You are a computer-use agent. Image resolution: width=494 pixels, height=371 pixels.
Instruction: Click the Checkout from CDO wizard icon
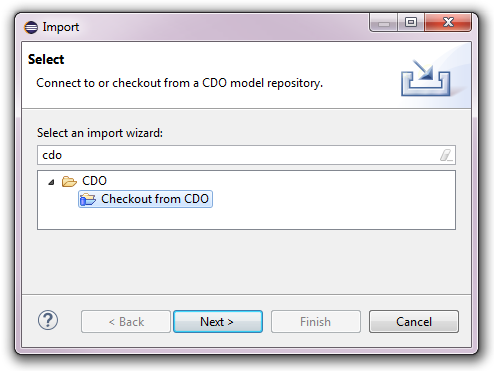(88, 199)
